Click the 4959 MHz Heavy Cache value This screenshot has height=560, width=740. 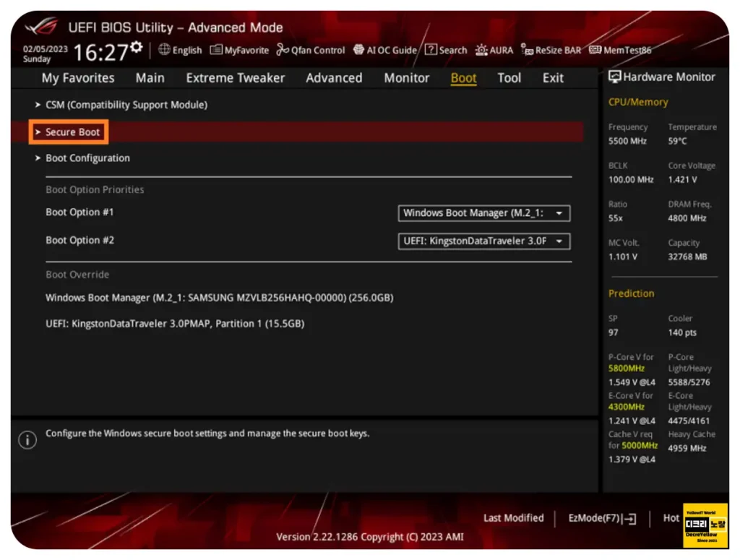(687, 448)
